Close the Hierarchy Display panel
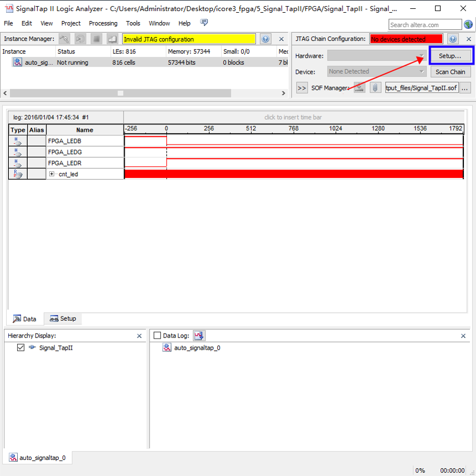Screen dimensions: 476x476 coord(139,336)
